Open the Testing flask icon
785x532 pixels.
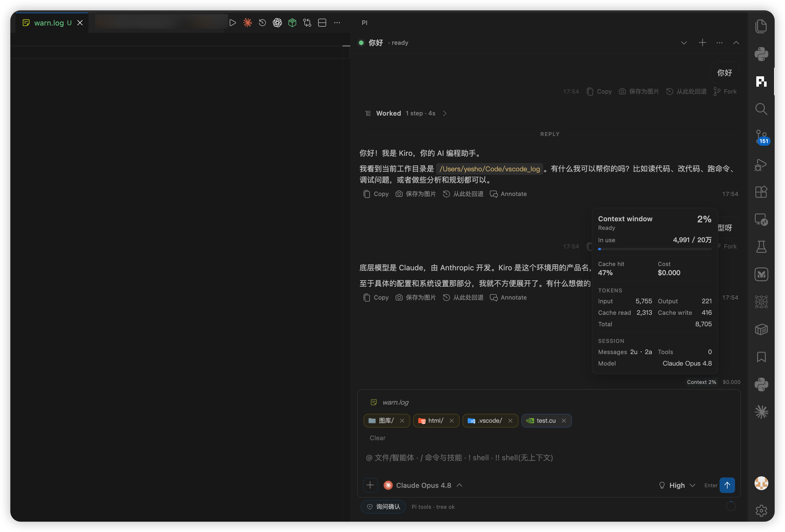[x=761, y=247]
